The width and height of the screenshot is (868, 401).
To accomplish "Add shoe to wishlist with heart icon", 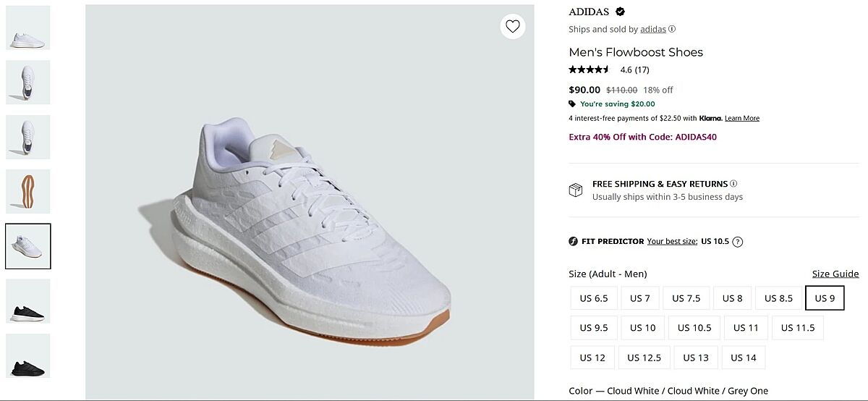I will (x=513, y=27).
